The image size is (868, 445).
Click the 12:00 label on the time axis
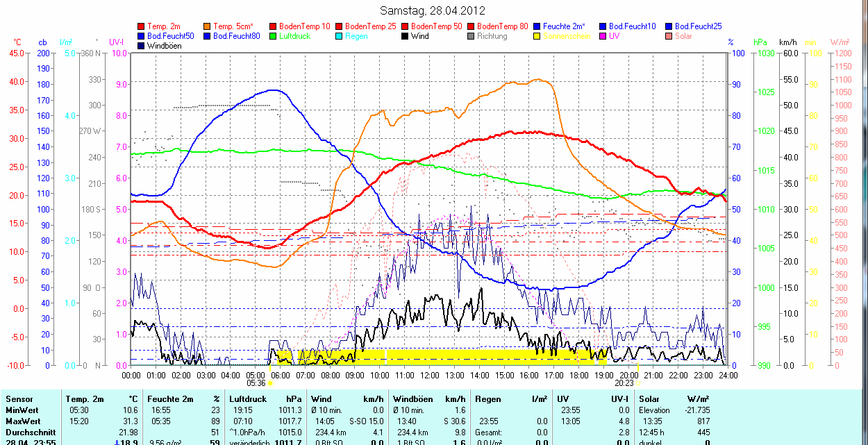coord(429,375)
